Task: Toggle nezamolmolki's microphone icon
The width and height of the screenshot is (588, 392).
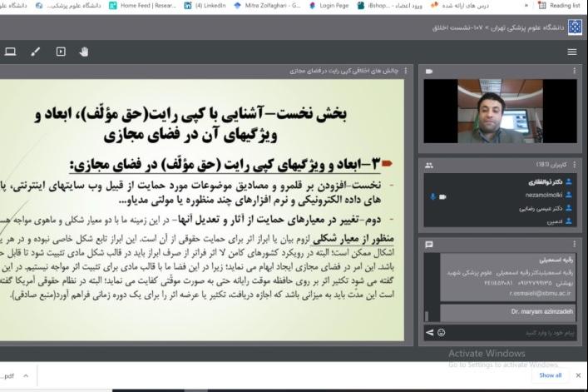Action: coord(432,196)
